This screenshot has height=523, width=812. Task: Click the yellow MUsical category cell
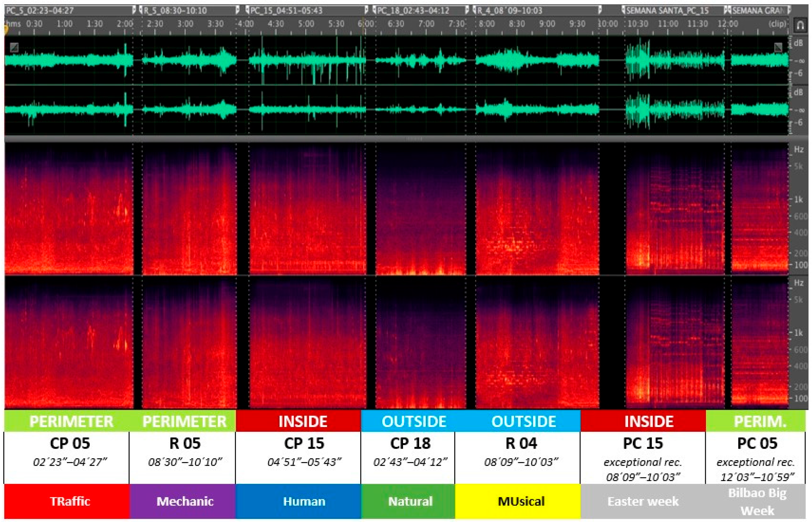click(x=518, y=501)
